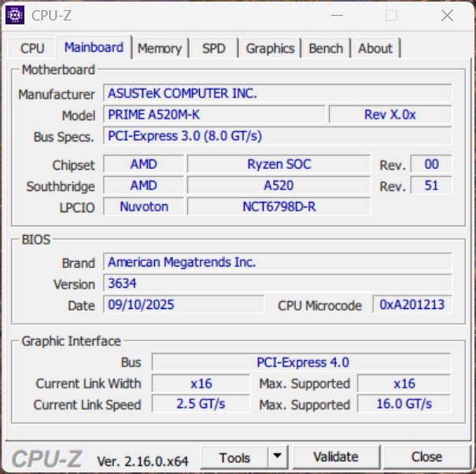
Task: Select the BIOS Version field 3634
Action: tap(278, 284)
